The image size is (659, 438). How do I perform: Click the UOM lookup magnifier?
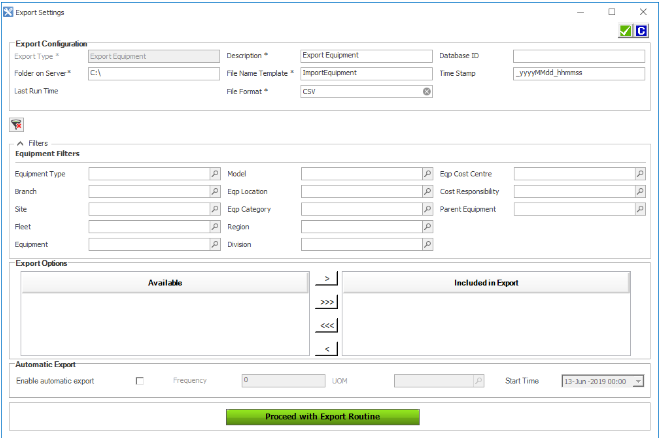479,381
